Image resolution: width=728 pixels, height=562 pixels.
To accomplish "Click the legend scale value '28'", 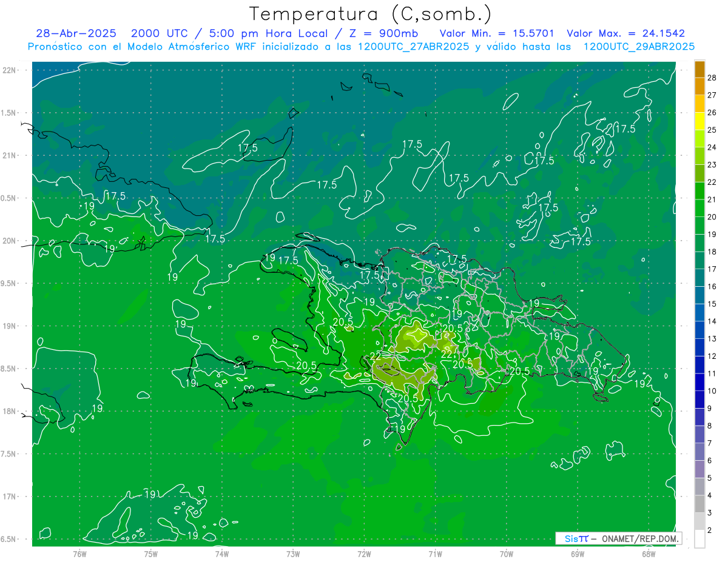I will [712, 78].
